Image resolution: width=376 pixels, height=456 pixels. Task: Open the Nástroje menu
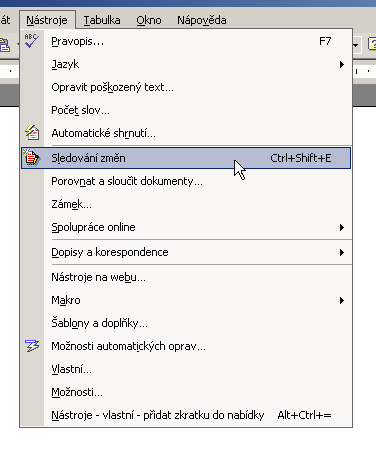click(x=47, y=20)
